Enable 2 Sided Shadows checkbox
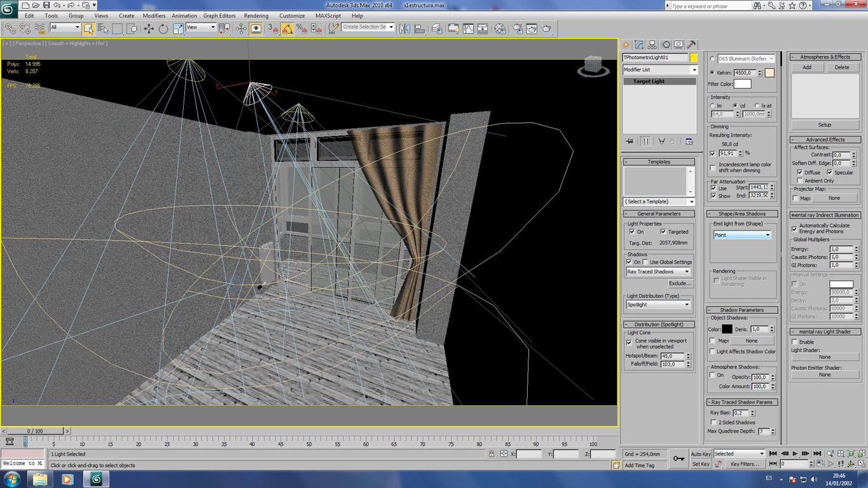The image size is (868, 488). pos(713,423)
